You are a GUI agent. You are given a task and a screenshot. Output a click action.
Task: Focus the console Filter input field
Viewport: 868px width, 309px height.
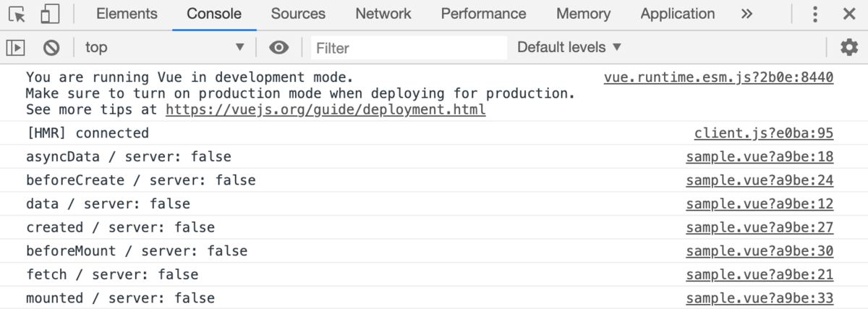pos(409,48)
